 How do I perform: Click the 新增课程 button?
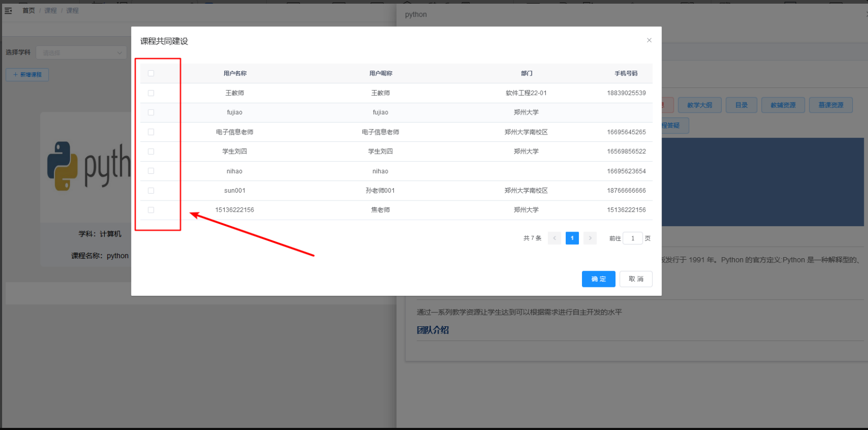point(27,75)
